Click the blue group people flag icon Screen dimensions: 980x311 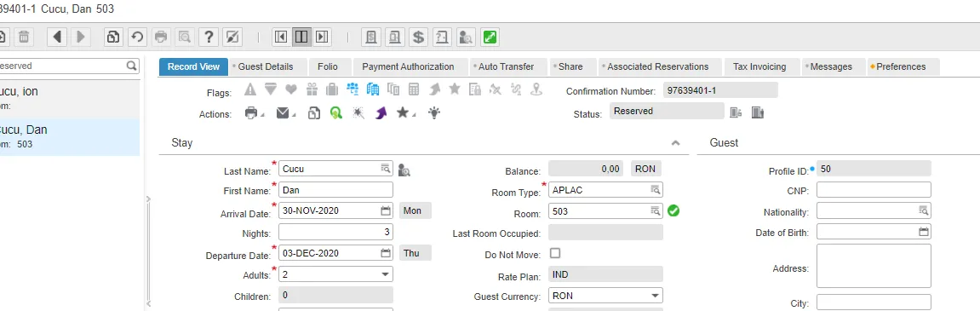pyautogui.click(x=352, y=89)
